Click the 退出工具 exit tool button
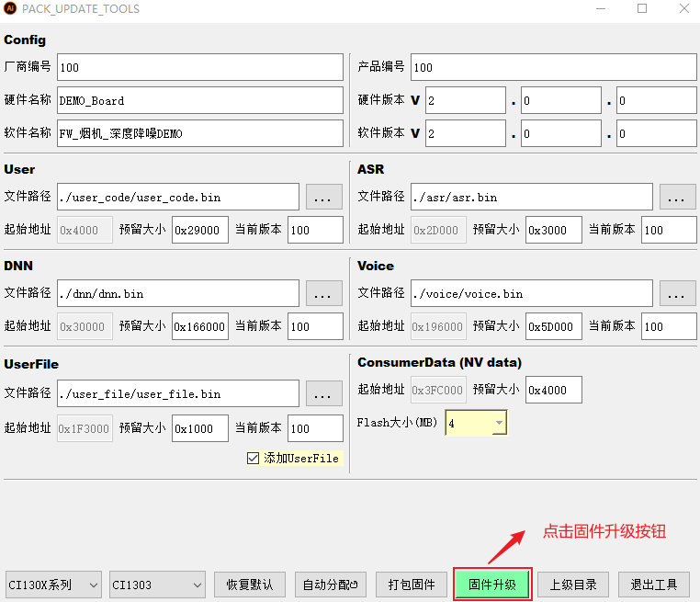 (653, 585)
